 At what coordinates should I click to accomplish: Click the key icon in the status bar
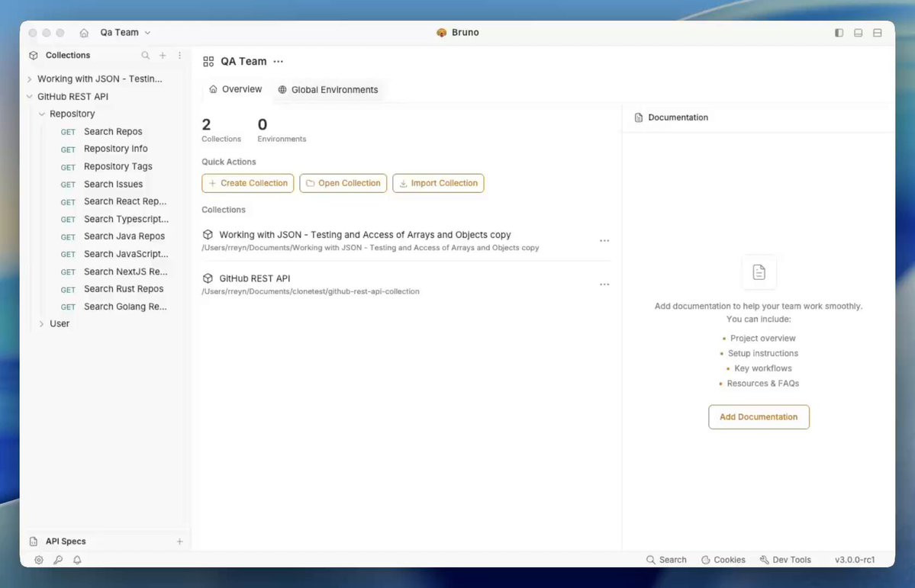click(x=58, y=560)
